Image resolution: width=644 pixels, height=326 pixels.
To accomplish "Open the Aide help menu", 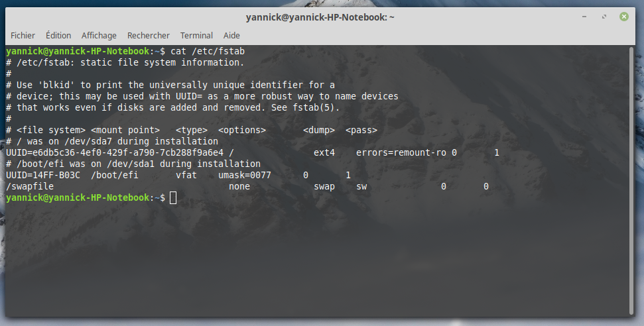I will (x=231, y=35).
